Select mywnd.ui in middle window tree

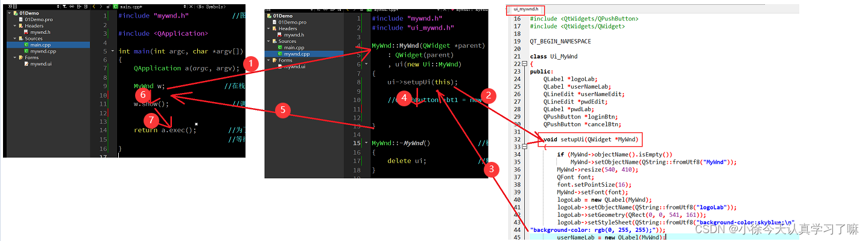(294, 66)
